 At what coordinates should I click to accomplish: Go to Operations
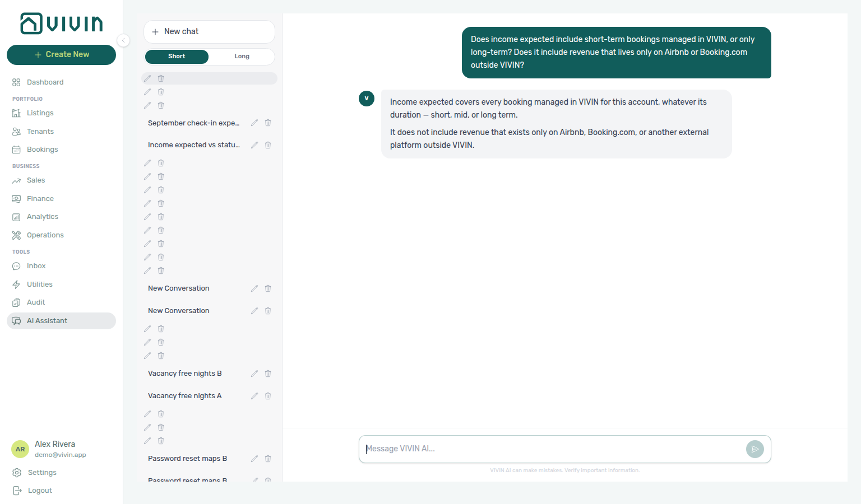[61, 235]
